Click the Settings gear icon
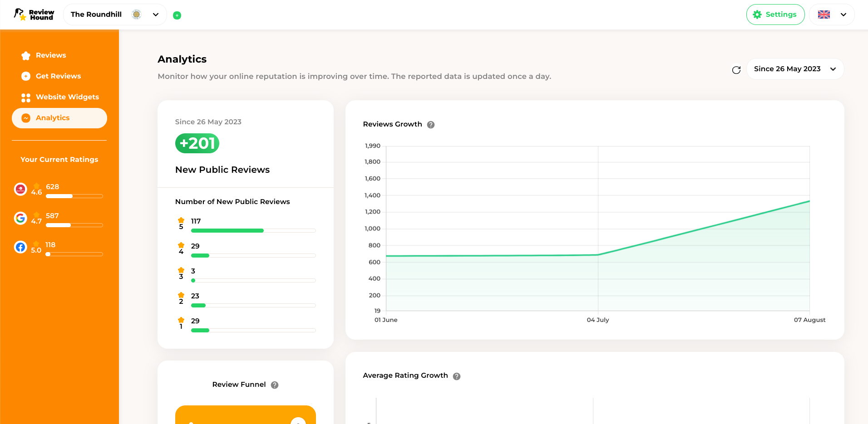The height and width of the screenshot is (424, 868). tap(757, 15)
